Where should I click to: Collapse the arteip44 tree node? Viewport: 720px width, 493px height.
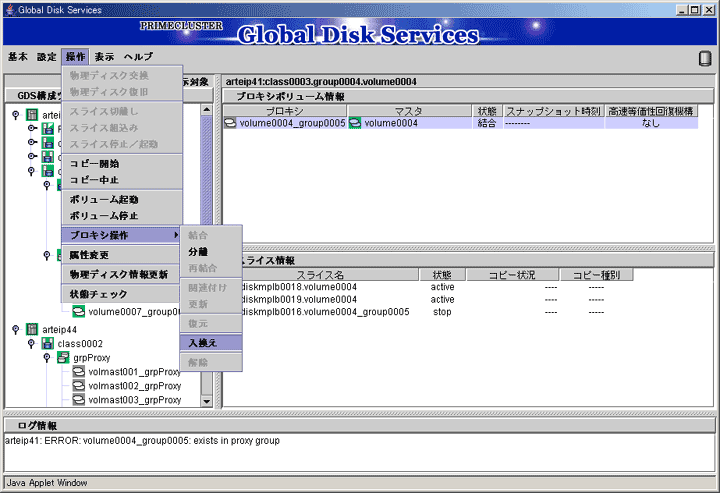point(16,329)
